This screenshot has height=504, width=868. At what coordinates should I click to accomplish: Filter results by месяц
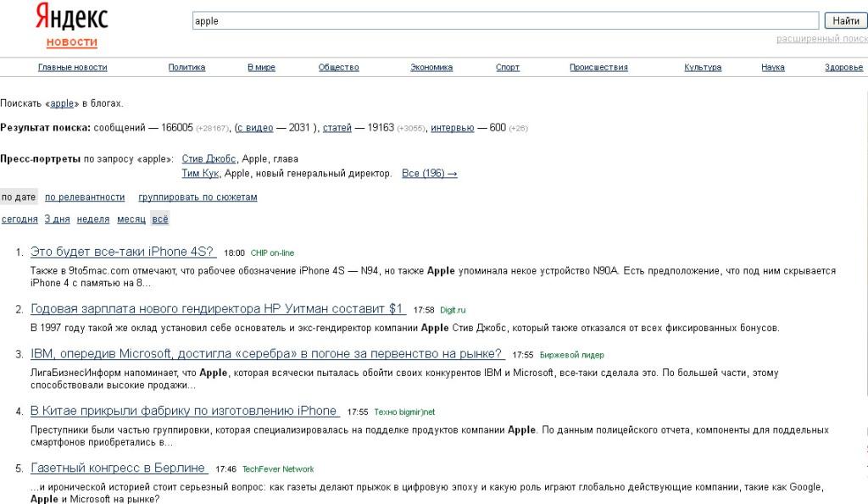tap(131, 219)
